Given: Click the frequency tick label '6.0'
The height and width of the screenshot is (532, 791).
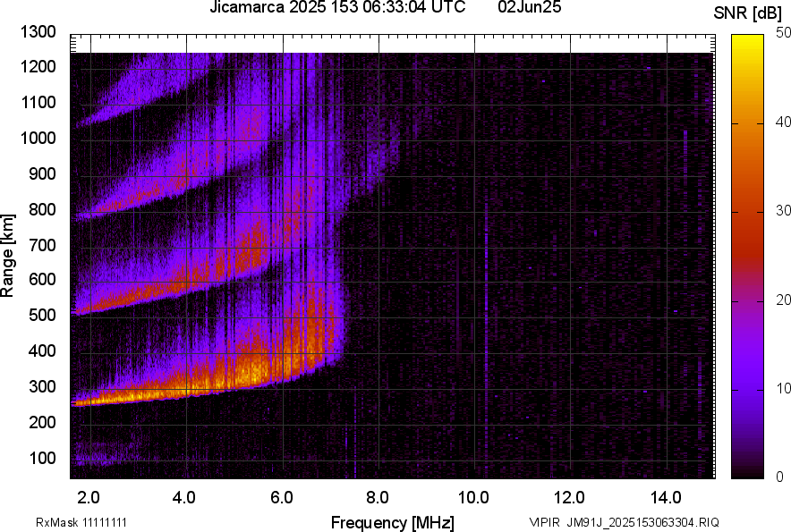Looking at the screenshot, I should [x=282, y=498].
